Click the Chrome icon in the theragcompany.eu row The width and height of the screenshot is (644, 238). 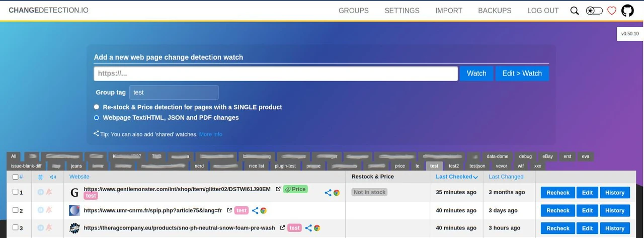pyautogui.click(x=317, y=228)
